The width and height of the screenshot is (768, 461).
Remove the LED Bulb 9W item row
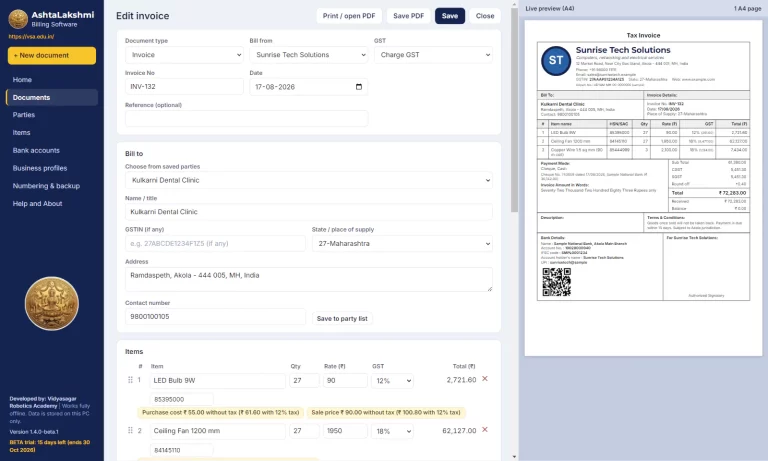tap(485, 379)
